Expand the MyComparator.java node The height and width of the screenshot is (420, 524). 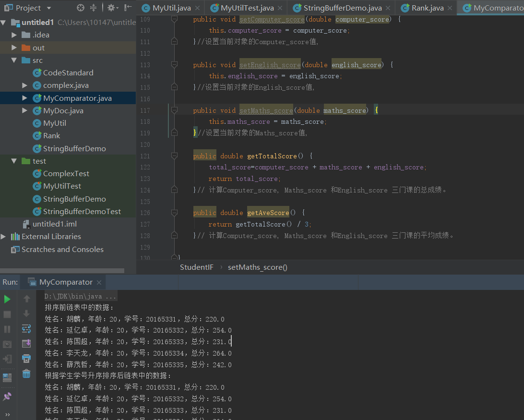coord(24,98)
